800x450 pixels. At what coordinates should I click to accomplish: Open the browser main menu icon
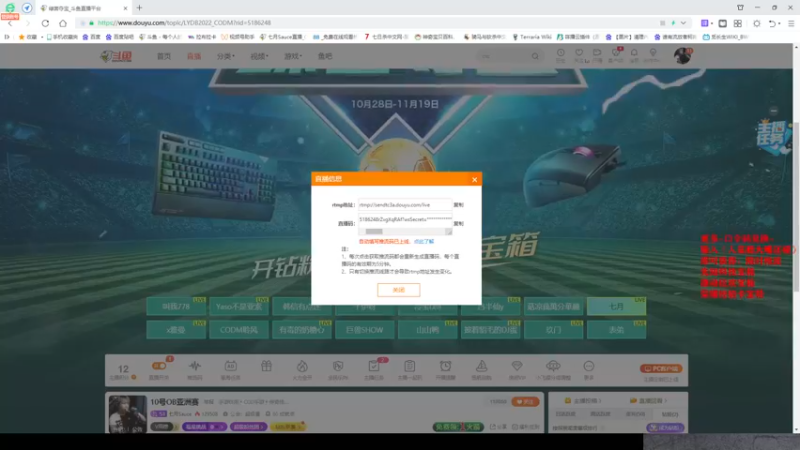click(x=791, y=23)
